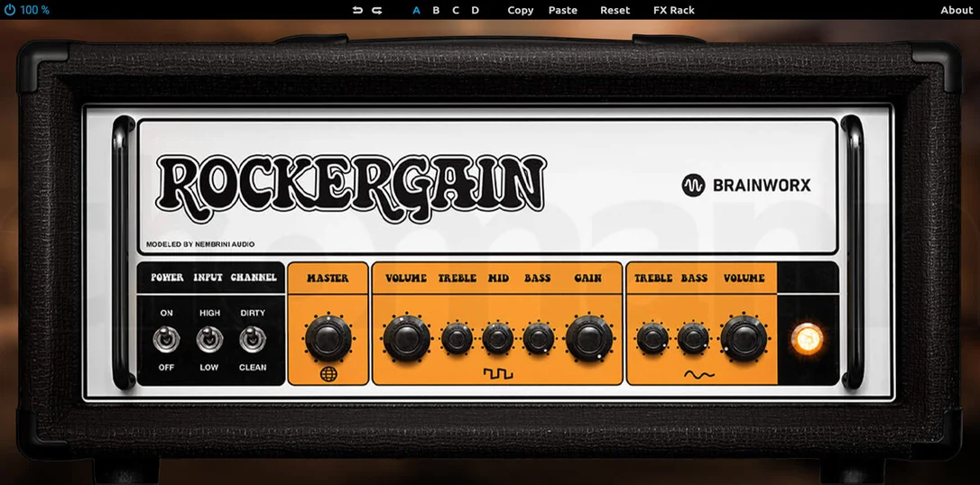
Task: Click the Reset button
Action: [x=615, y=10]
